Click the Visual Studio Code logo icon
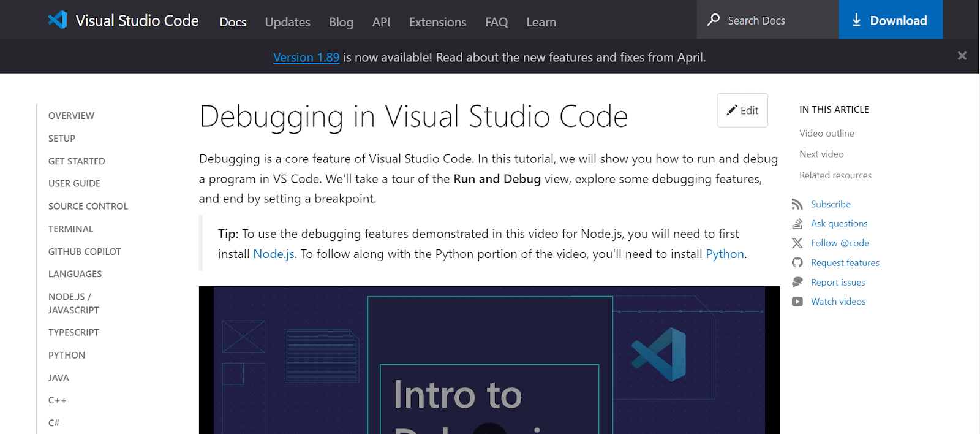Viewport: 980px width, 434px height. 58,20
